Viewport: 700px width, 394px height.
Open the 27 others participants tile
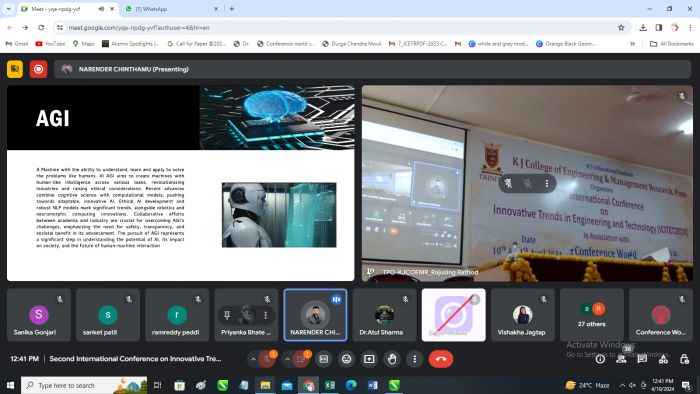592,315
